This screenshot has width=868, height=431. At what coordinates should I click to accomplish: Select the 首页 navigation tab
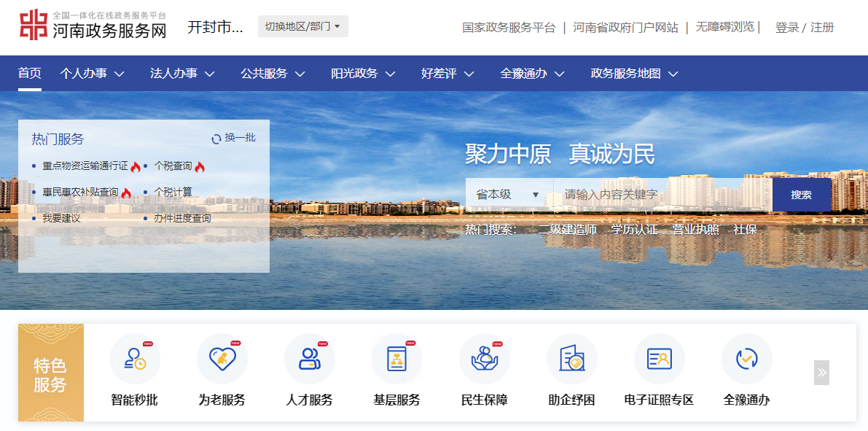pyautogui.click(x=30, y=74)
